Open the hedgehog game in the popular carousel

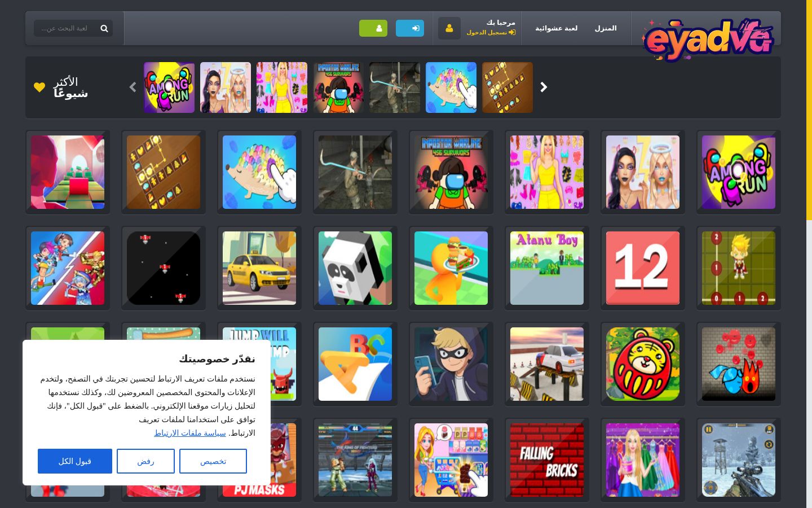point(451,87)
